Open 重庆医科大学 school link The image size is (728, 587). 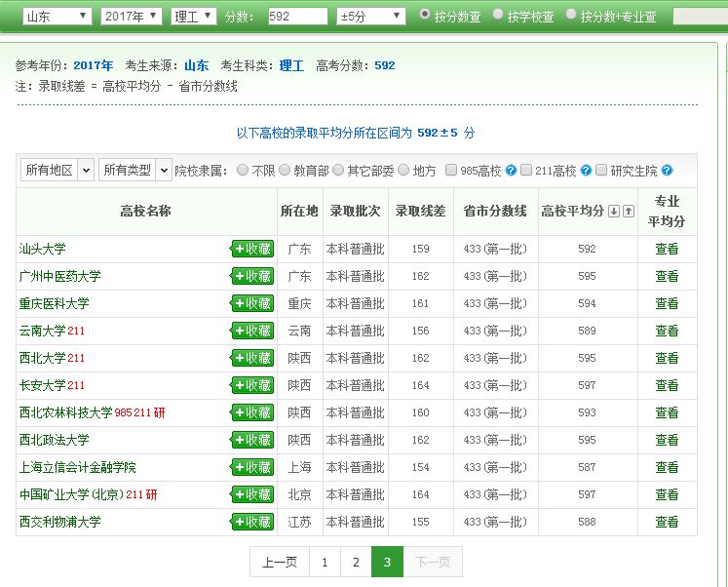pyautogui.click(x=54, y=303)
